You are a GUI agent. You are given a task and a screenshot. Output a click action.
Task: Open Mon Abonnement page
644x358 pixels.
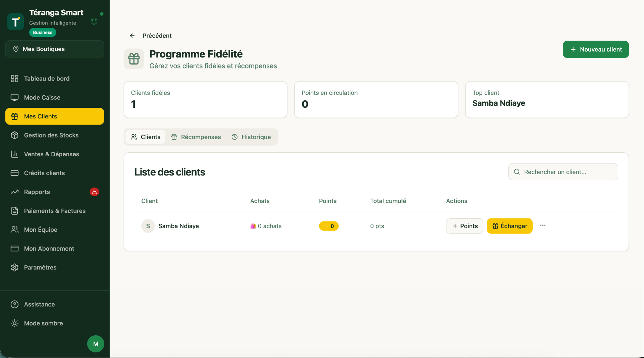click(x=55, y=249)
